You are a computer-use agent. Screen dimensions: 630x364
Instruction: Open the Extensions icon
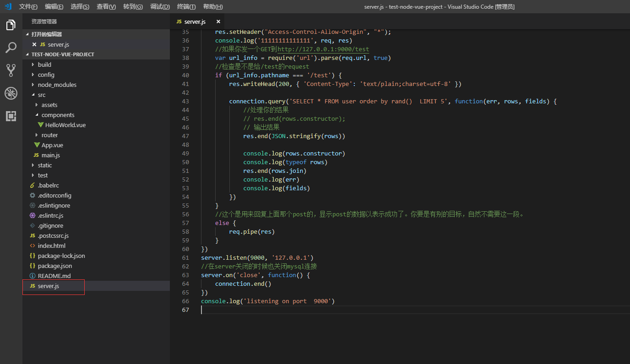(x=11, y=116)
